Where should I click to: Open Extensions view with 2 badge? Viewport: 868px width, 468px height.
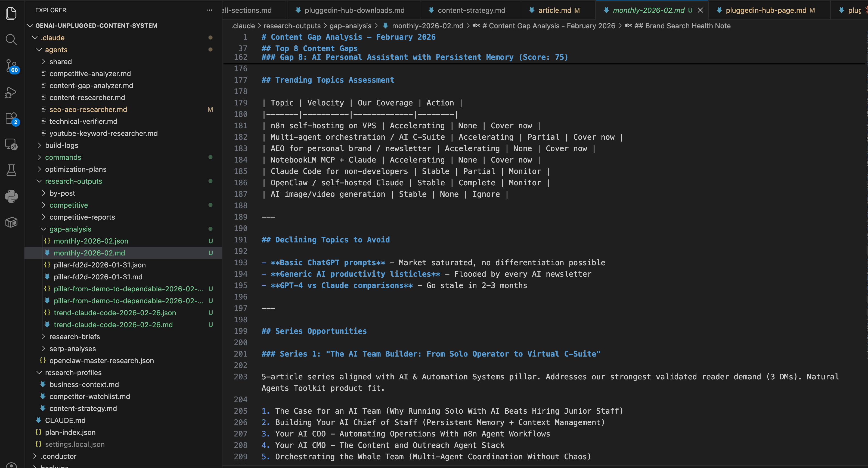(11, 118)
